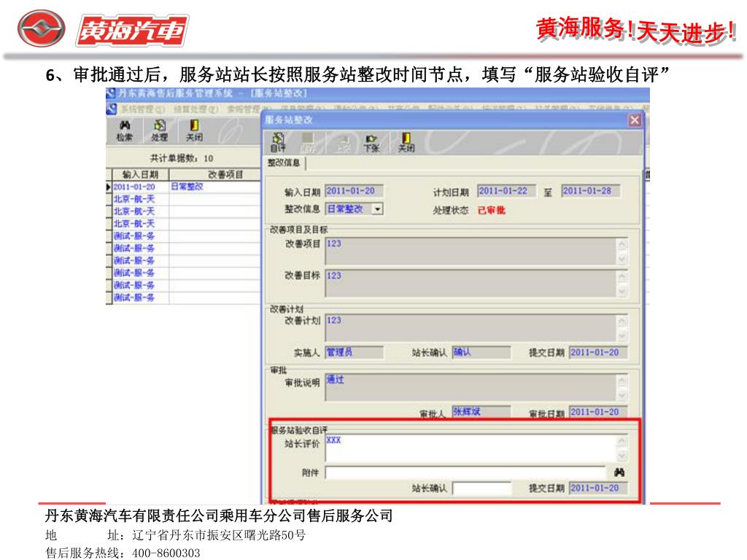This screenshot has width=747, height=560.
Task: Click the binoculars browse icon beside 附件 field
Action: point(619,472)
